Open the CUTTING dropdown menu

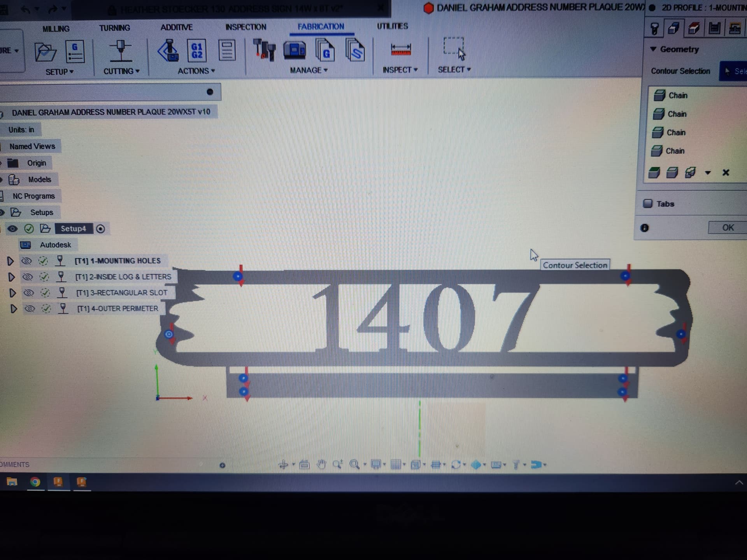(x=121, y=71)
